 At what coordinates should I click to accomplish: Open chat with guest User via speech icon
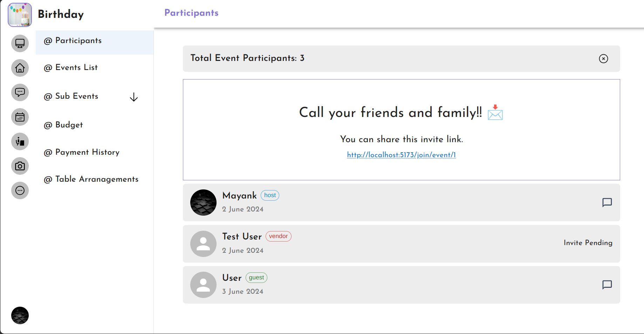[607, 285]
